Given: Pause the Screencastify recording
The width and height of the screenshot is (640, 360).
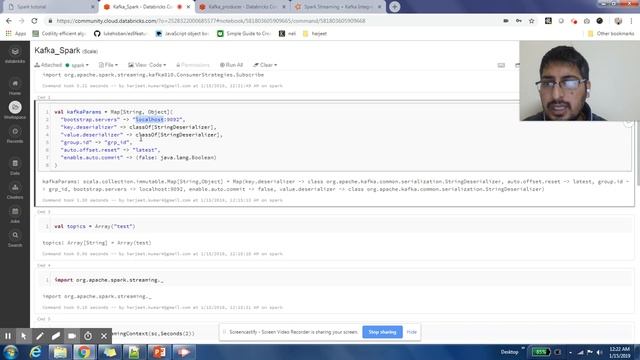Looking at the screenshot, I should click(x=8, y=336).
